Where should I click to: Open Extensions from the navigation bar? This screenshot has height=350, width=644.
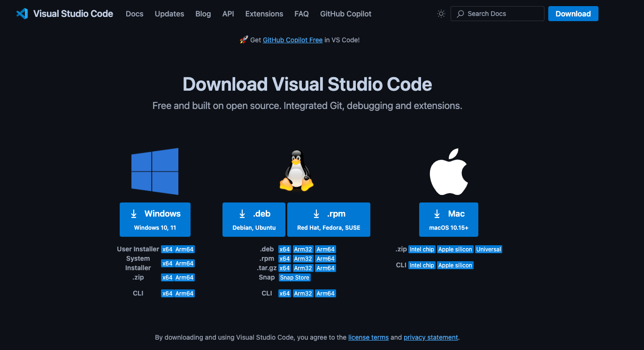(x=264, y=14)
